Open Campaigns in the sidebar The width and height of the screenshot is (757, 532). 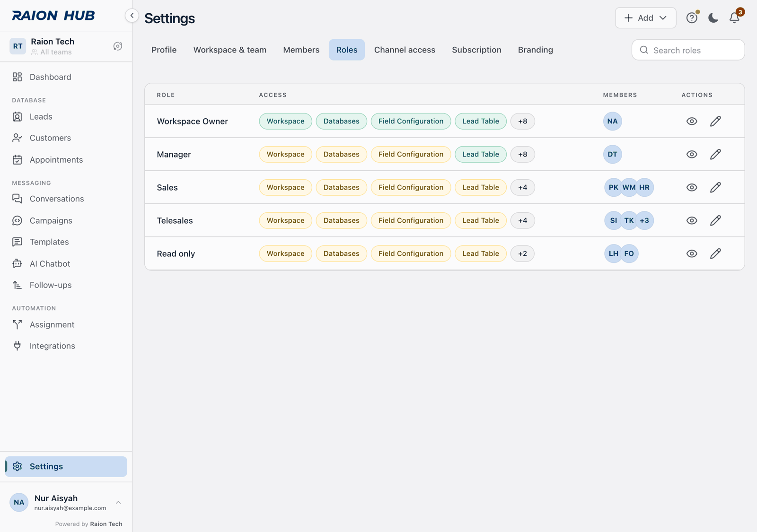(x=66, y=221)
